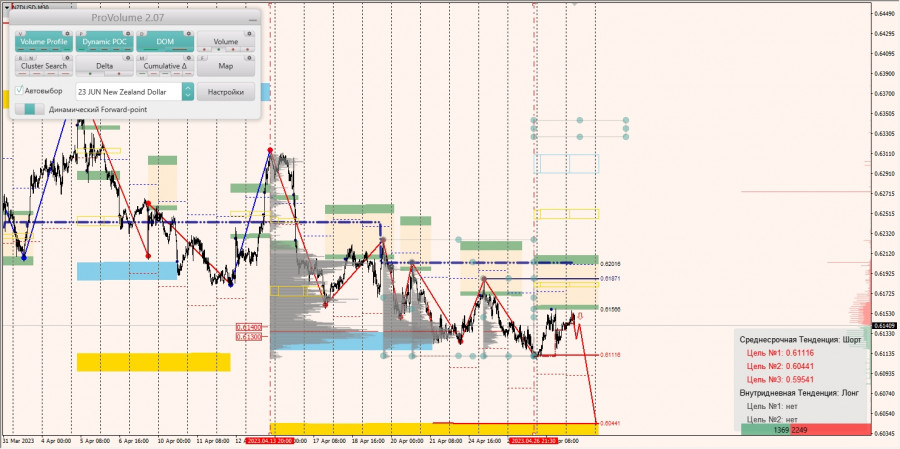Image resolution: width=900 pixels, height=449 pixels.
Task: Open settings gear on Cluster Search button
Action: point(67,58)
